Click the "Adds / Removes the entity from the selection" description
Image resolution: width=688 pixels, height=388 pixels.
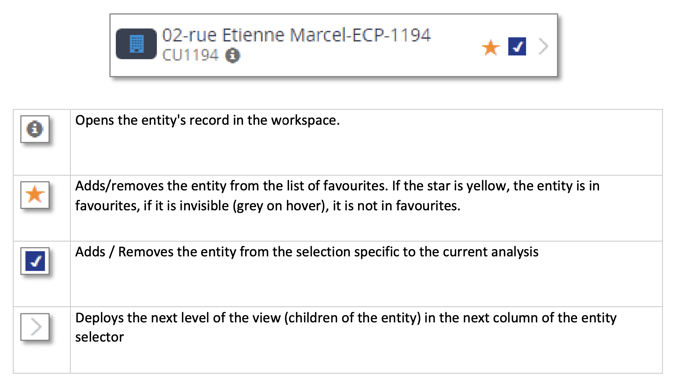click(x=307, y=252)
